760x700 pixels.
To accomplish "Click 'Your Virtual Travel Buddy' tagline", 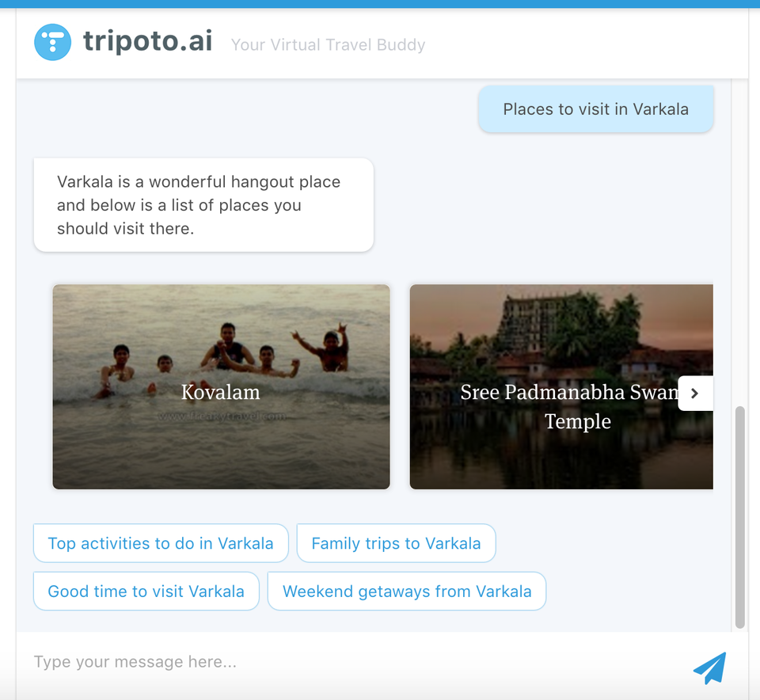I will (x=328, y=44).
